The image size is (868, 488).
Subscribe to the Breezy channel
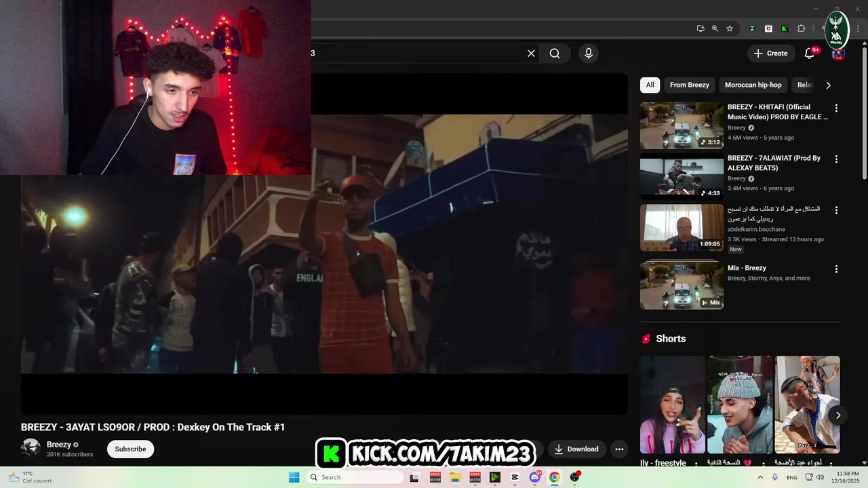[x=130, y=449]
